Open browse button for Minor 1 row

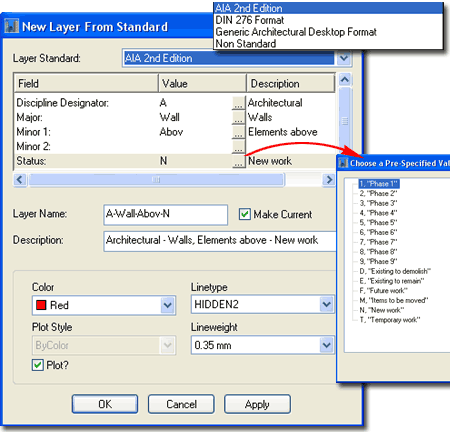click(238, 132)
